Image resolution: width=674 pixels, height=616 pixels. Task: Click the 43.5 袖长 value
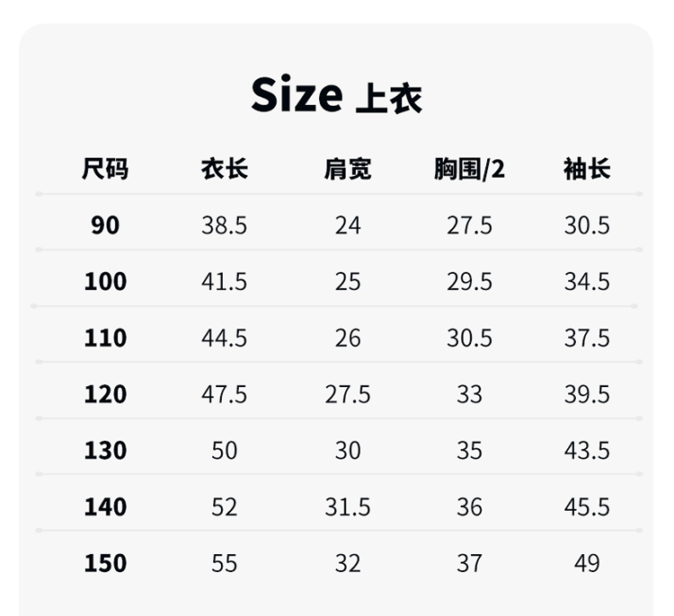(x=587, y=450)
